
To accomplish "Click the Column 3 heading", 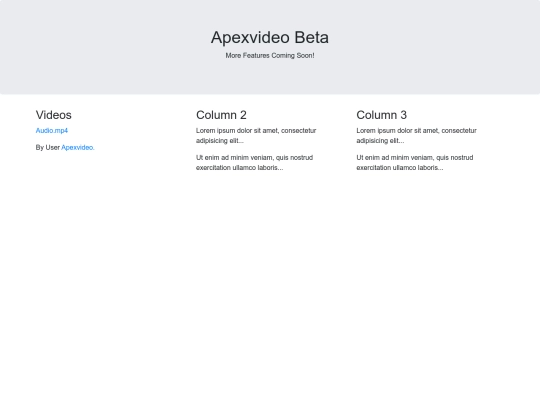I will [382, 115].
